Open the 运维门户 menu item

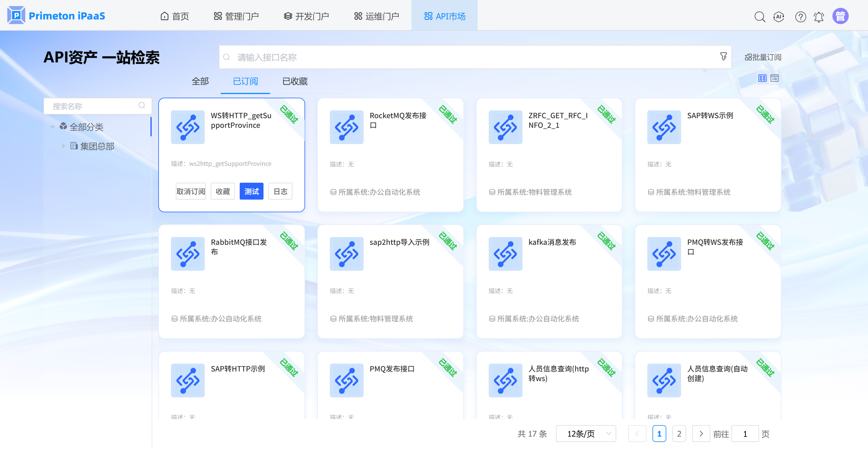(x=377, y=16)
